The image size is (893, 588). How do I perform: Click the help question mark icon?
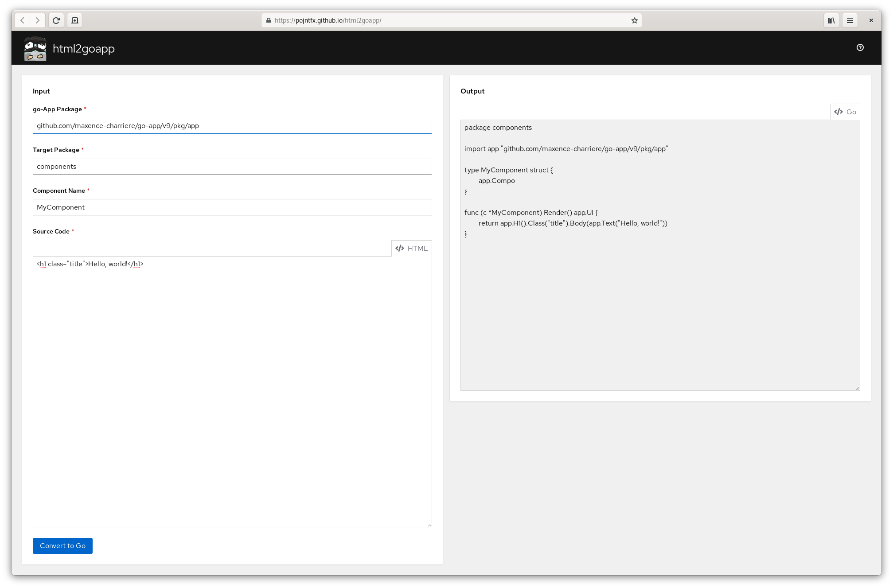pyautogui.click(x=860, y=47)
